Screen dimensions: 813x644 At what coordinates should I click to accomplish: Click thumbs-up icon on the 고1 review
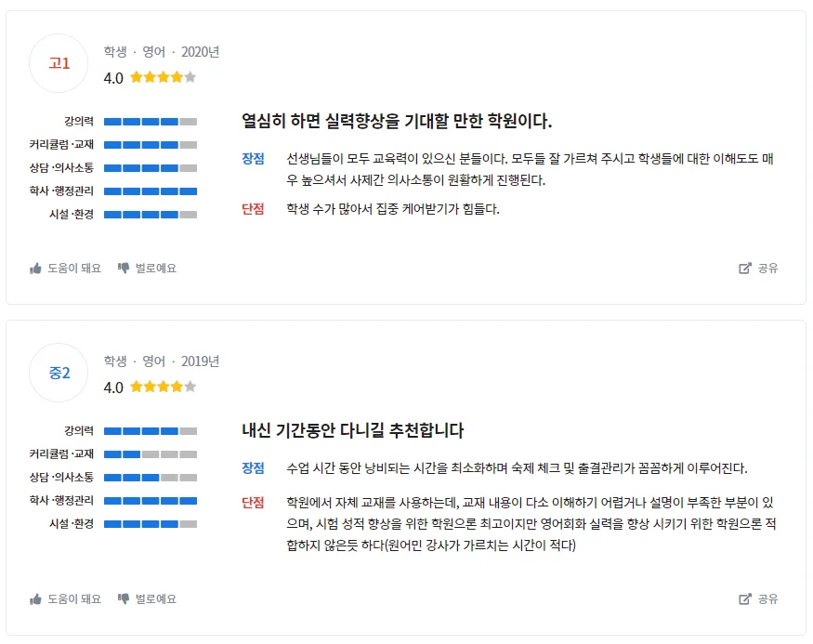(36, 269)
